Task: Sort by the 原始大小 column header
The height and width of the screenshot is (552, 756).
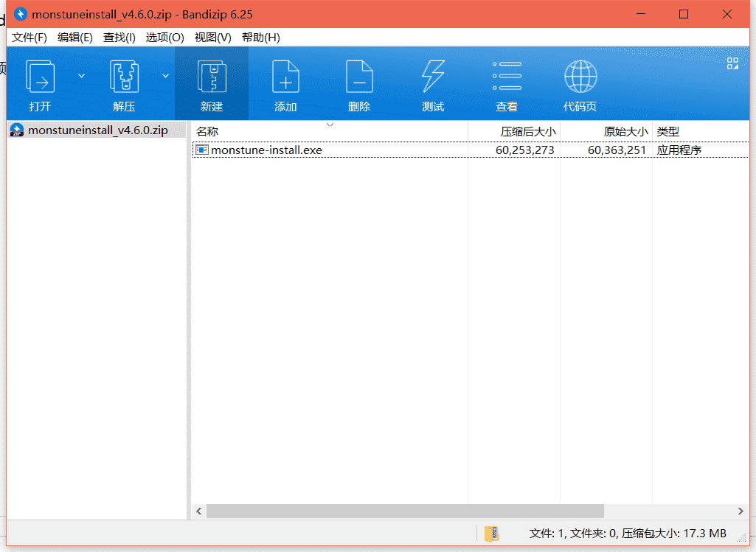Action: tap(606, 131)
